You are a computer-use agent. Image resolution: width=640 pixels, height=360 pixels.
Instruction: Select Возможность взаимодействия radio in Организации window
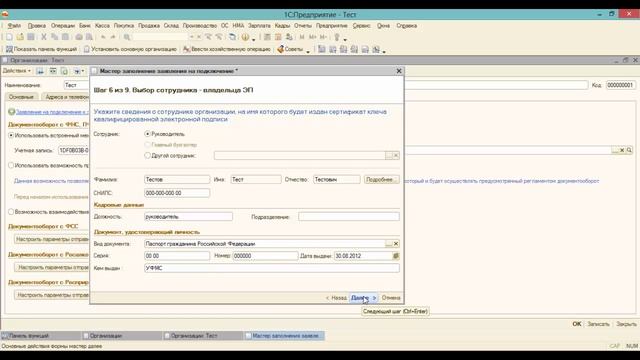(11, 212)
